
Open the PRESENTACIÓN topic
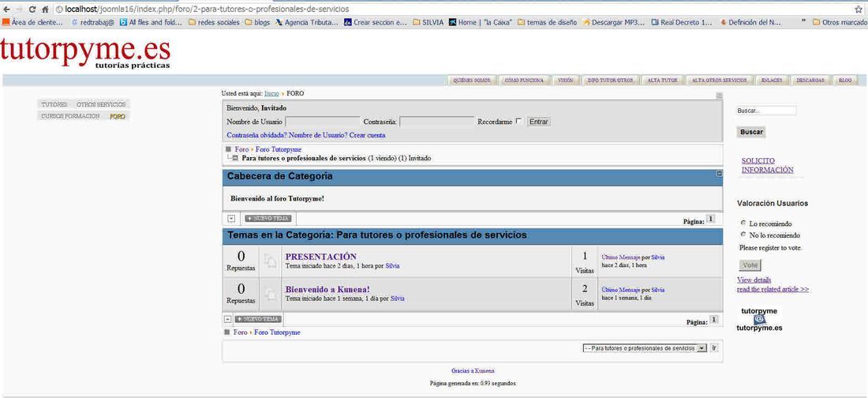pyautogui.click(x=321, y=257)
